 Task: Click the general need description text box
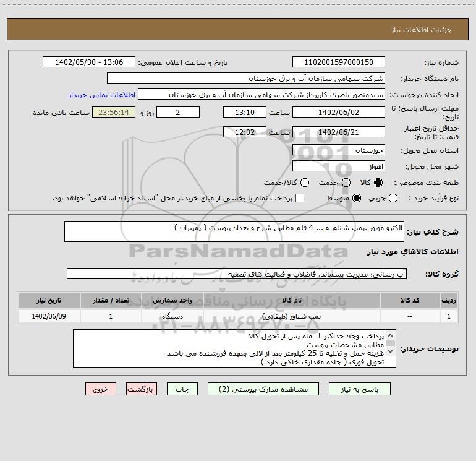tap(234, 231)
